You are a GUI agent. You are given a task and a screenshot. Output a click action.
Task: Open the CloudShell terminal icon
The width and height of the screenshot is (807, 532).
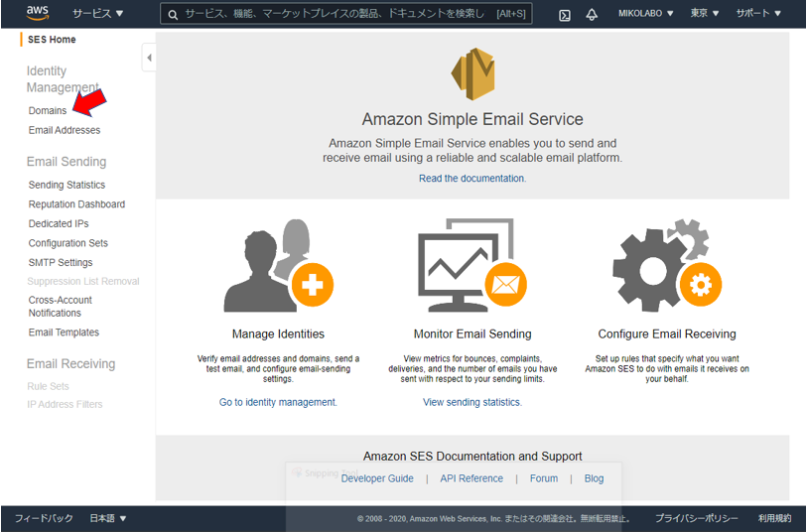pyautogui.click(x=564, y=15)
